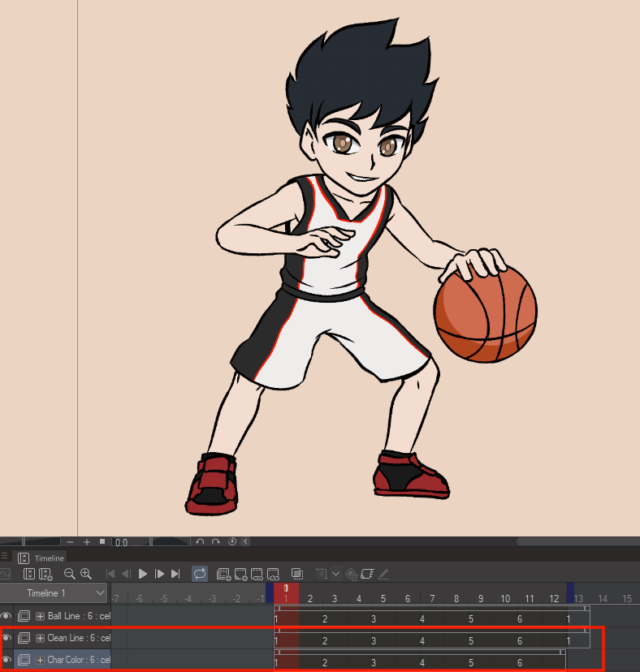The image size is (640, 672).
Task: Open the New timeline icon
Action: point(45,574)
